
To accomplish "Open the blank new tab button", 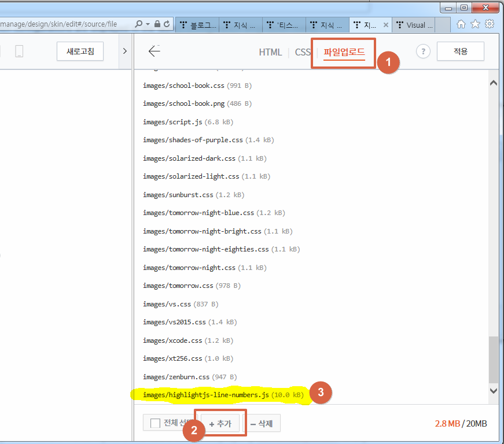I will (x=443, y=25).
